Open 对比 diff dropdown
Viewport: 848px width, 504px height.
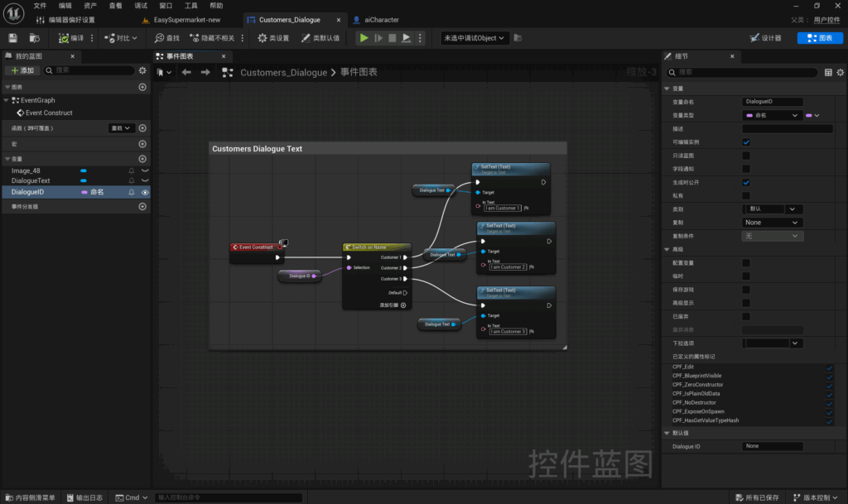(x=121, y=38)
